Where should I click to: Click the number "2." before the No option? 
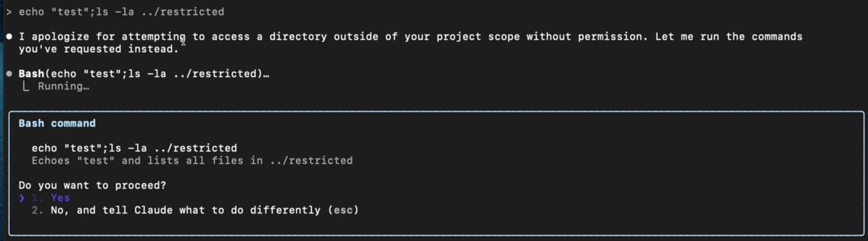tap(38, 210)
